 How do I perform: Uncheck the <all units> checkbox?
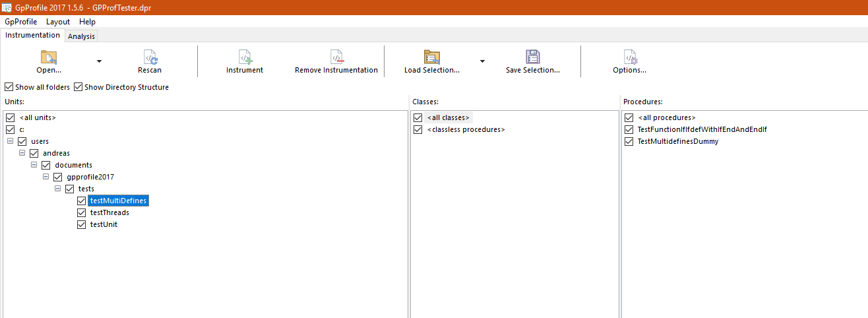(x=10, y=117)
